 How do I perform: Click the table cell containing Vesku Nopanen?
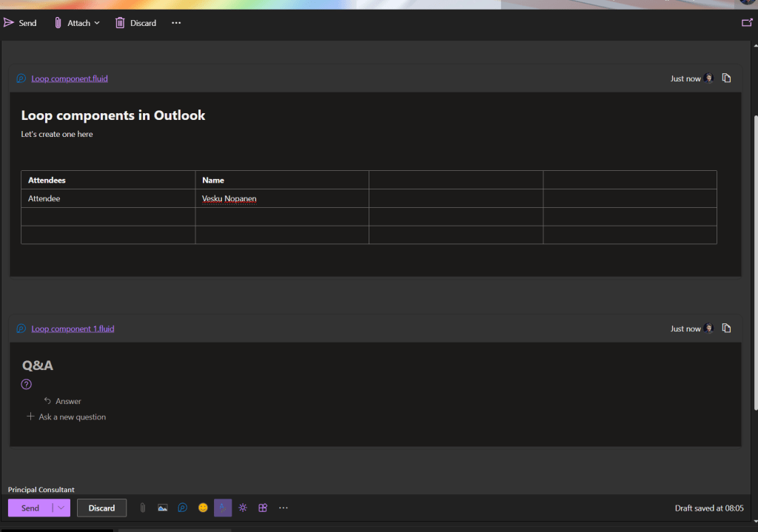click(x=281, y=198)
